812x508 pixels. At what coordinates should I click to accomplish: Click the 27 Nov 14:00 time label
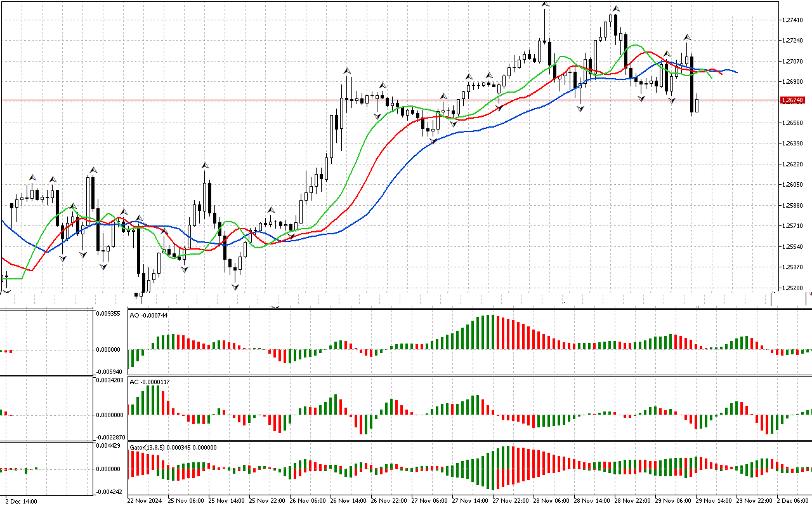(x=471, y=500)
